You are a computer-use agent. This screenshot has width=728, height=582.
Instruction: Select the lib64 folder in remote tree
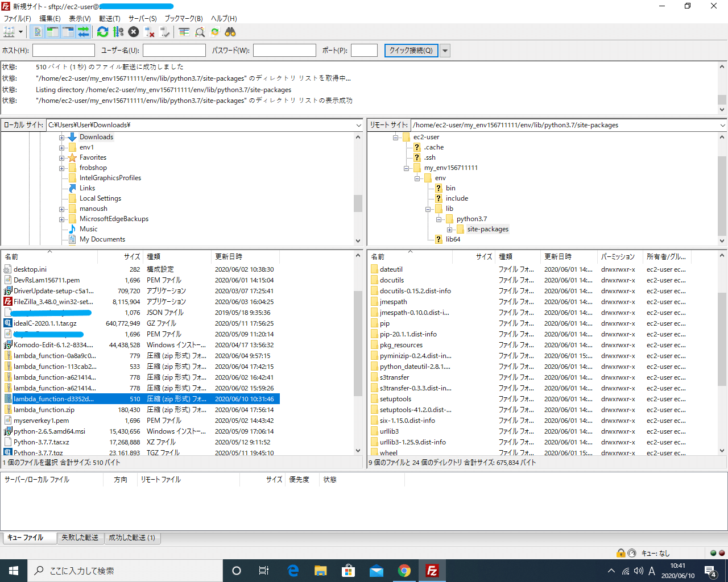pyautogui.click(x=453, y=239)
